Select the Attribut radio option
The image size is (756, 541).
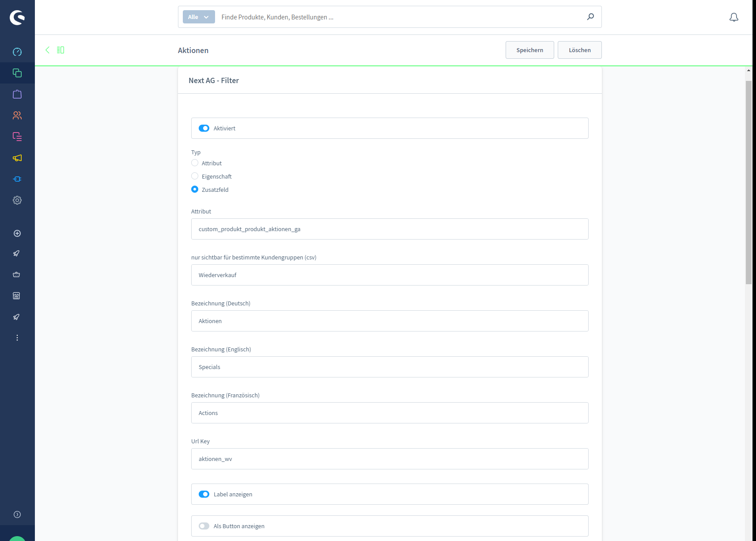pyautogui.click(x=195, y=163)
